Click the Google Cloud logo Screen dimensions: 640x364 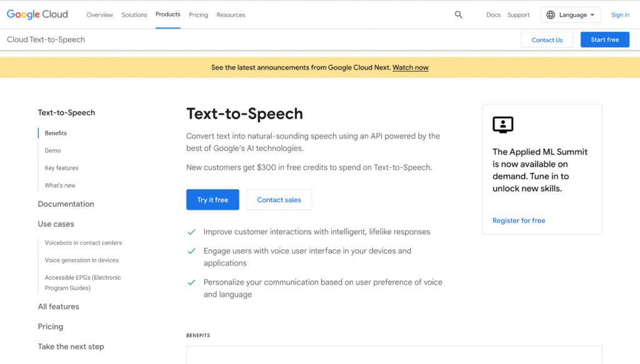(37, 15)
